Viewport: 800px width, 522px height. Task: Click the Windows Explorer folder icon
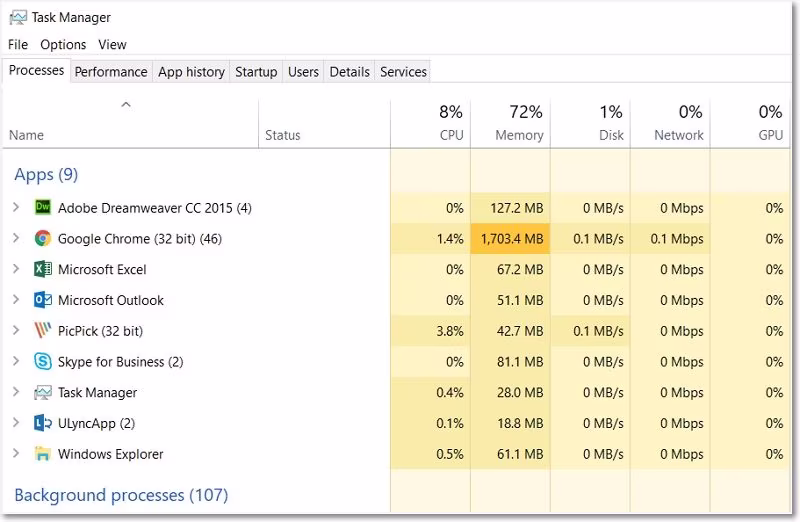pos(42,454)
